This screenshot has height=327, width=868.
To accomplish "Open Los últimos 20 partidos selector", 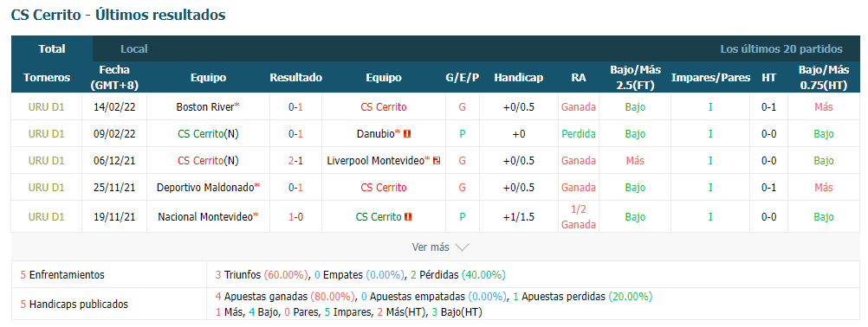I will pos(781,49).
